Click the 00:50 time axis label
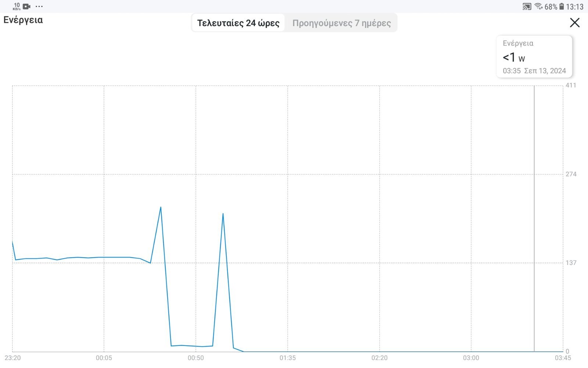The image size is (588, 368). [x=196, y=358]
